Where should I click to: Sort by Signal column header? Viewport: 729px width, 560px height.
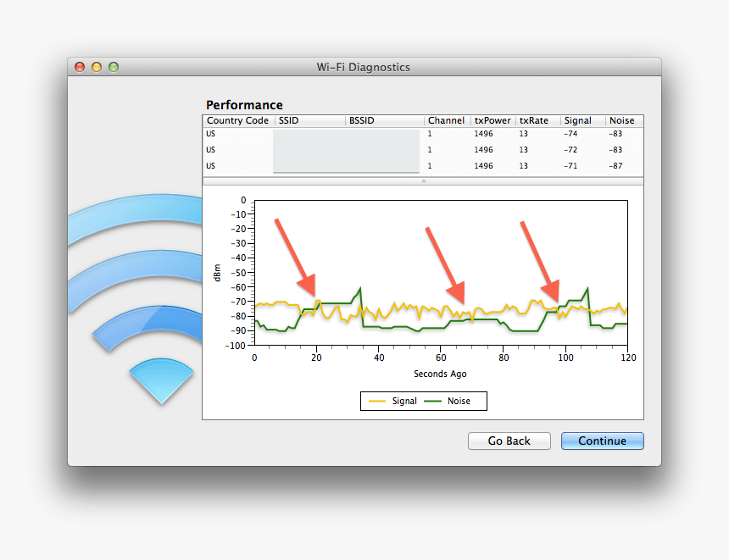582,120
